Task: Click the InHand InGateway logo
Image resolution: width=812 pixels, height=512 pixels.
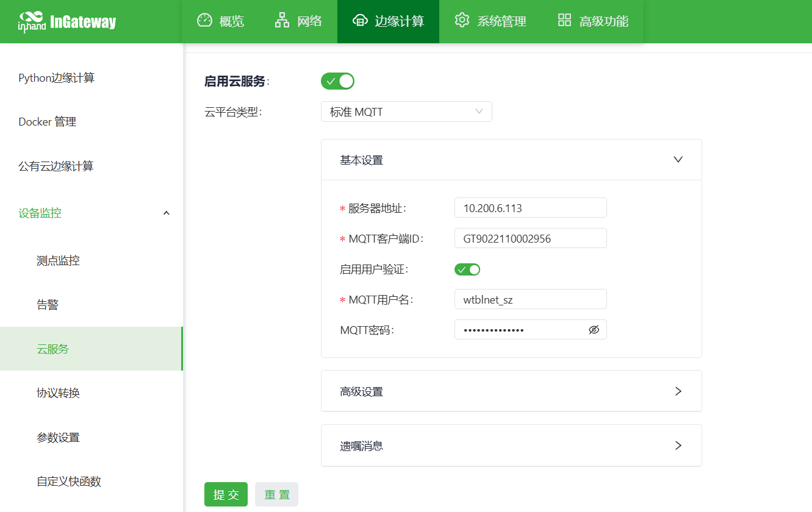Action: (67, 22)
